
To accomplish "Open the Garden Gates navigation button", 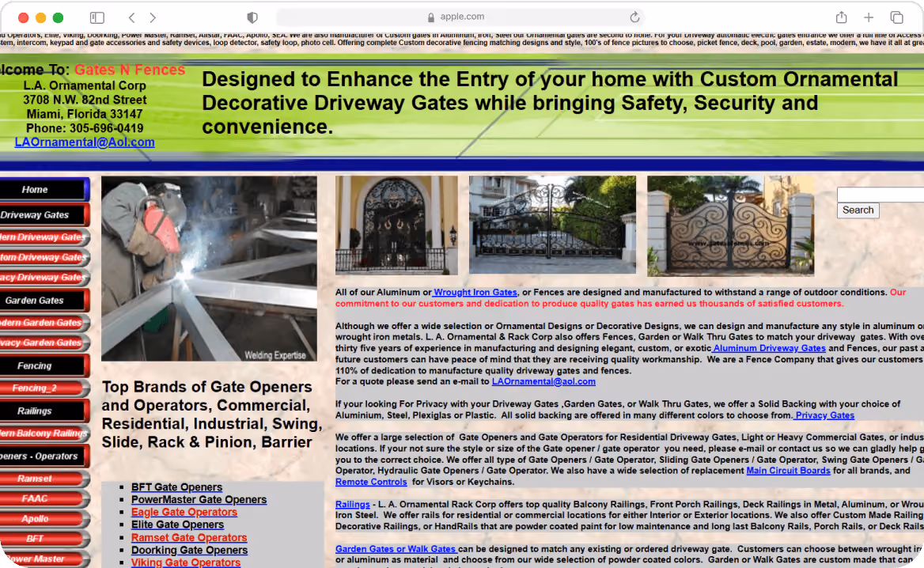I will tap(44, 301).
